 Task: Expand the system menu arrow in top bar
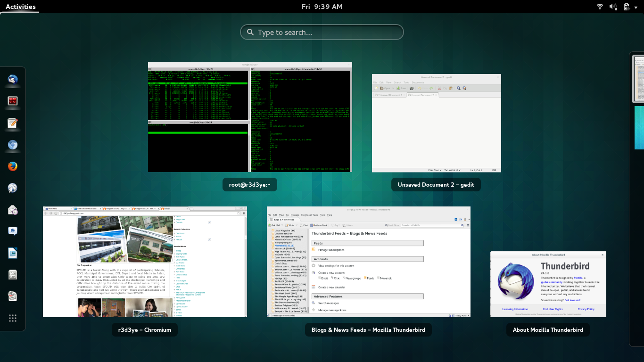click(x=636, y=7)
